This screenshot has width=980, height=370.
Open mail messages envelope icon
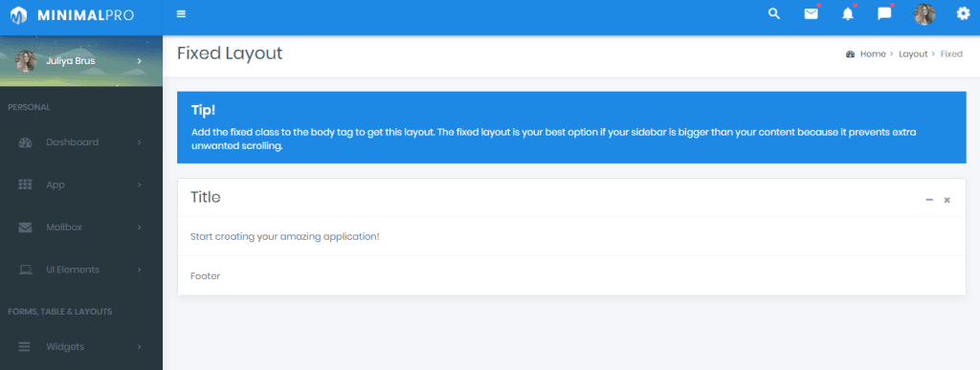coord(811,13)
